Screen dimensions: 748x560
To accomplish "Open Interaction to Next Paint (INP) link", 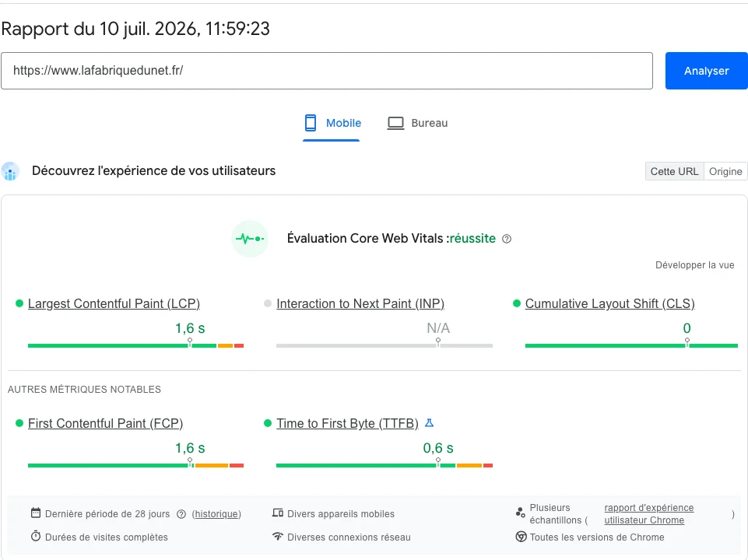I will [360, 303].
